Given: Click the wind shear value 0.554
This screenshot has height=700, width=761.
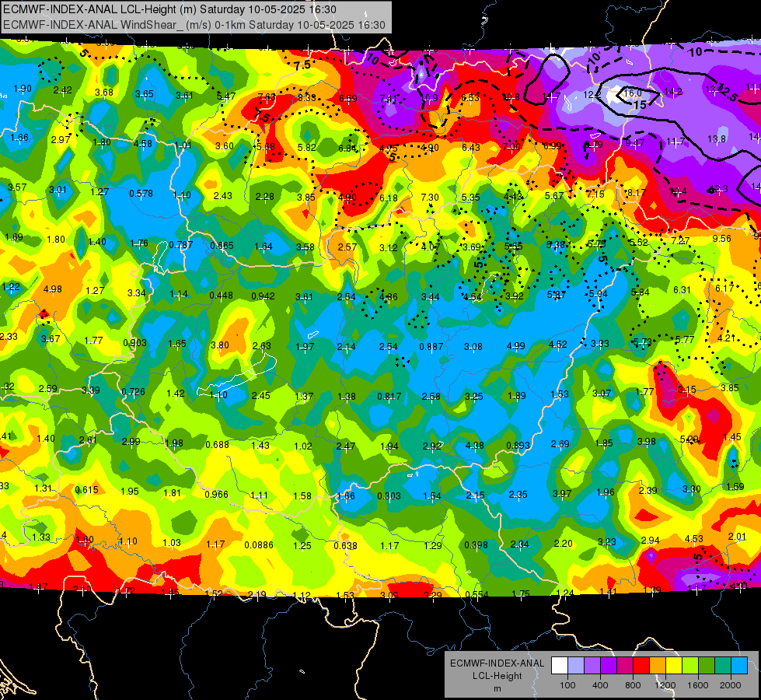Looking at the screenshot, I should pyautogui.click(x=476, y=594).
